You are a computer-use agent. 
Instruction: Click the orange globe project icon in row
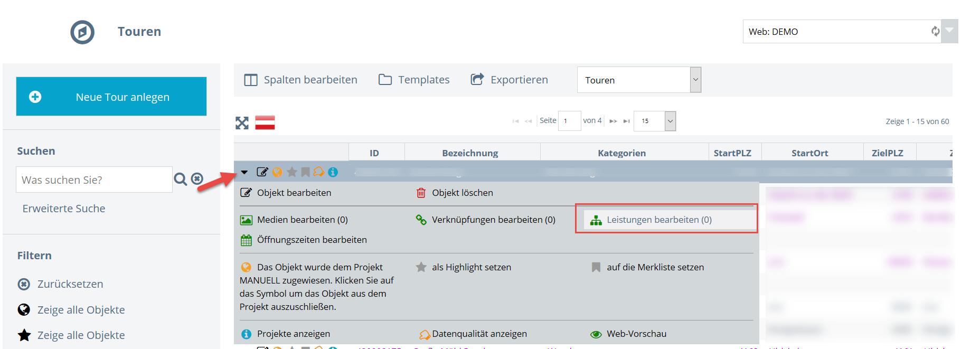tap(277, 172)
